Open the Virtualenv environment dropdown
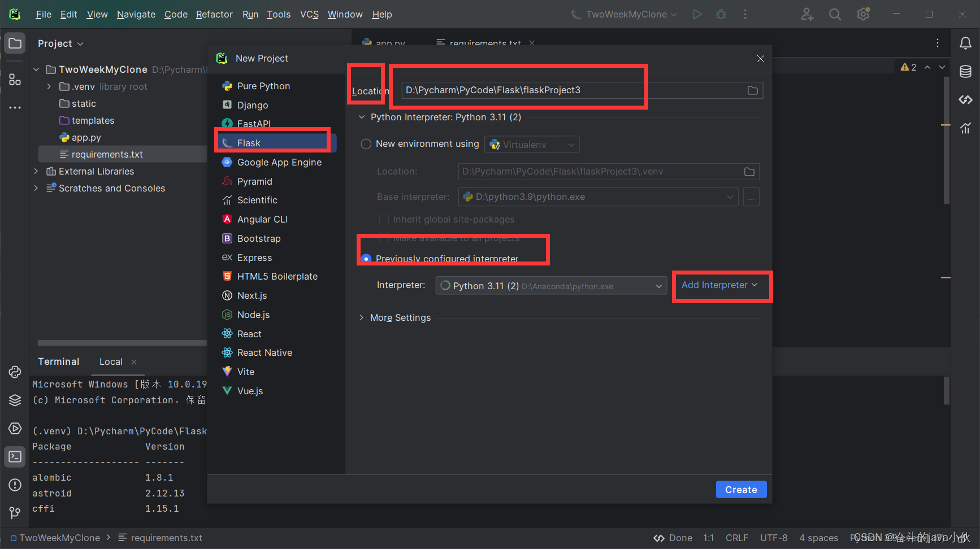Viewport: 980px width, 549px height. click(532, 145)
